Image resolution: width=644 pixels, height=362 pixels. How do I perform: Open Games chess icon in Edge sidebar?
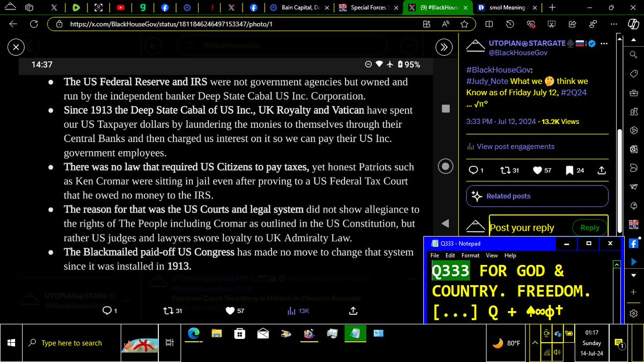[633, 110]
